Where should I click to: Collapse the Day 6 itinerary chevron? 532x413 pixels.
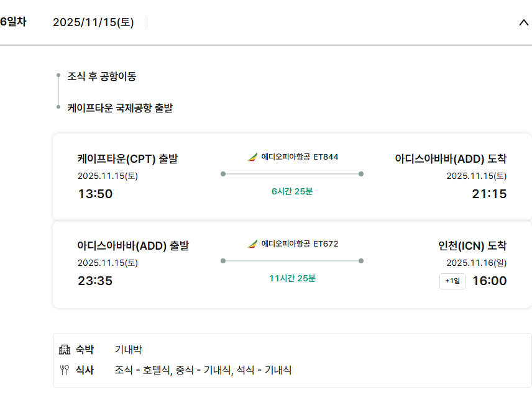523,22
